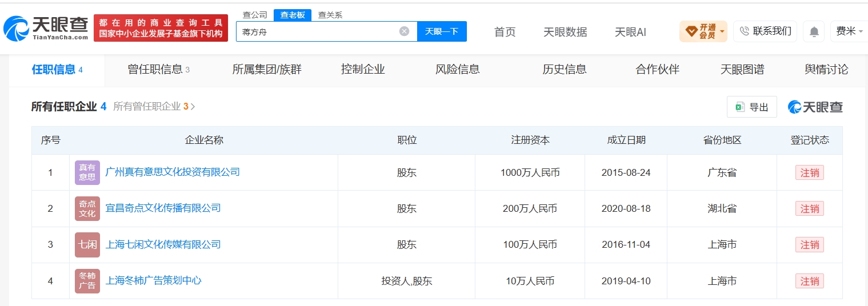Click the 2019-04-10 founding date cell
The image size is (868, 306).
pyautogui.click(x=626, y=281)
